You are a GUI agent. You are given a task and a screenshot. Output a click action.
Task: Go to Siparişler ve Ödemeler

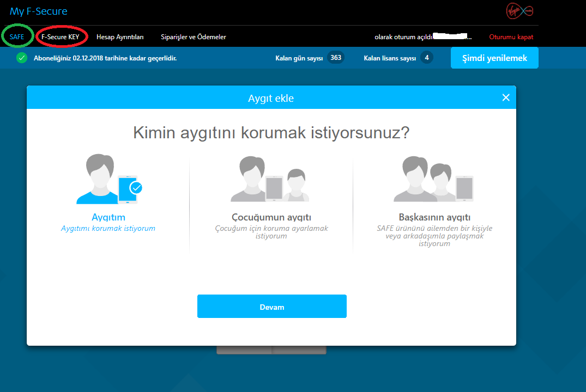[x=193, y=37]
